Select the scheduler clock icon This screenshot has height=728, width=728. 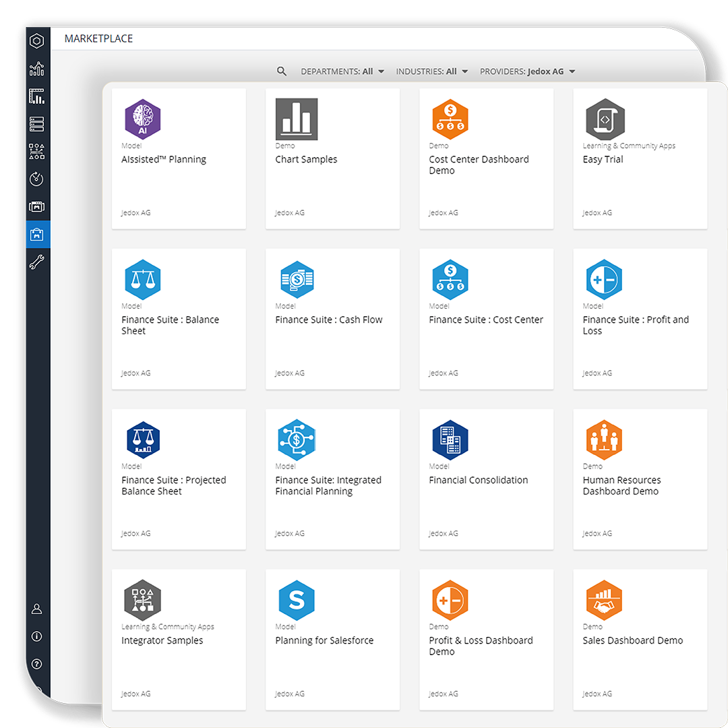click(36, 179)
